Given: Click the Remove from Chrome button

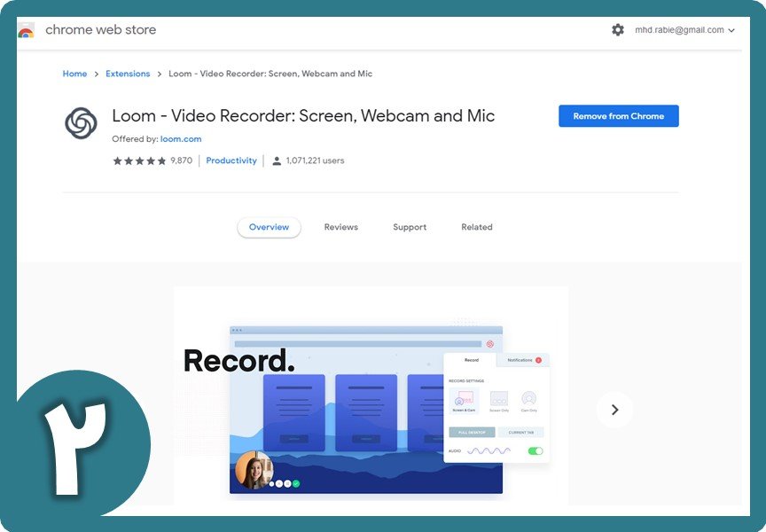Looking at the screenshot, I should 619,116.
